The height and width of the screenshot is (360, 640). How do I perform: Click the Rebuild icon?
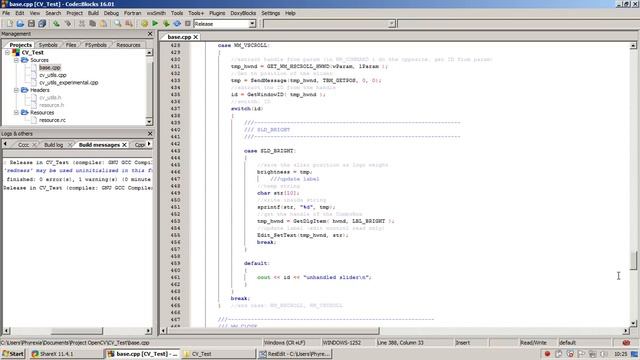(177, 24)
